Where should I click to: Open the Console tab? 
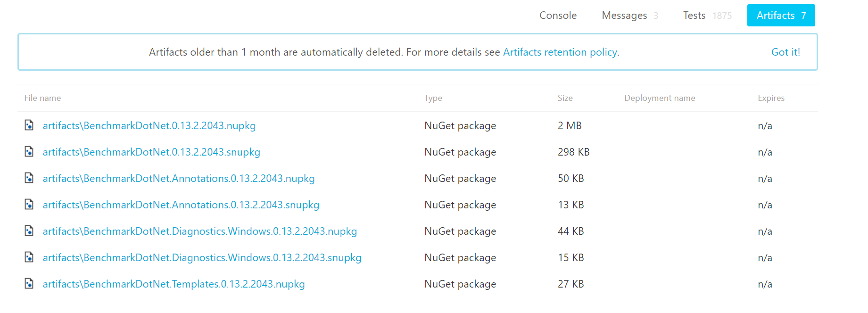coord(558,16)
